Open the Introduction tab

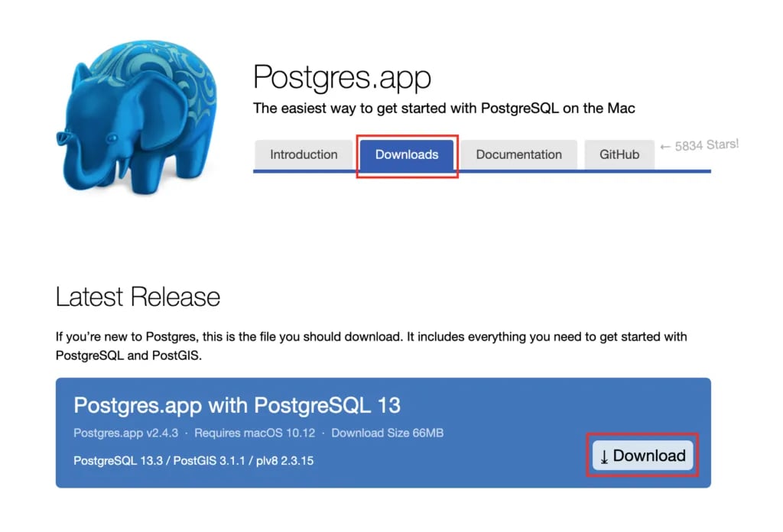click(x=304, y=154)
